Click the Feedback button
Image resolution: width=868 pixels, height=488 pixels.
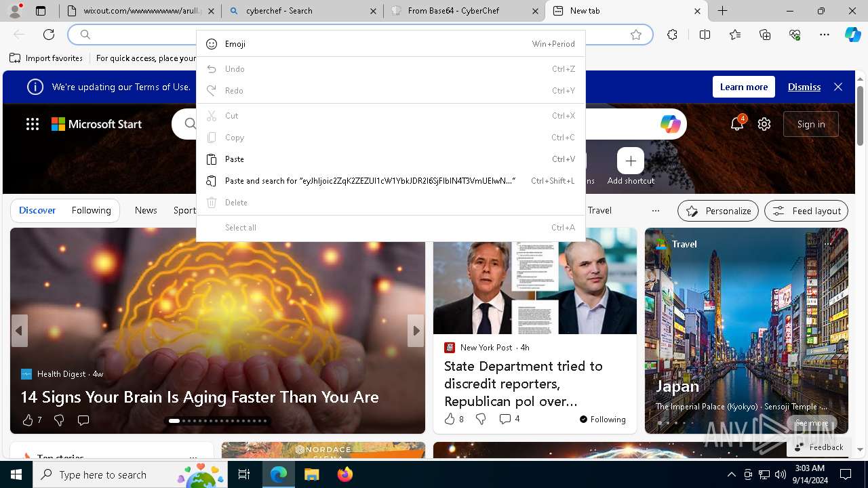pyautogui.click(x=818, y=447)
